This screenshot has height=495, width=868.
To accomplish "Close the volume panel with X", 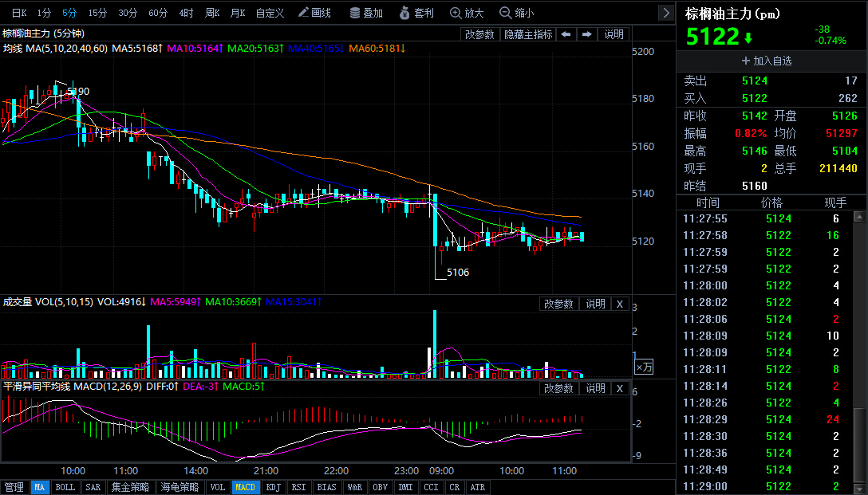I will click(x=620, y=304).
